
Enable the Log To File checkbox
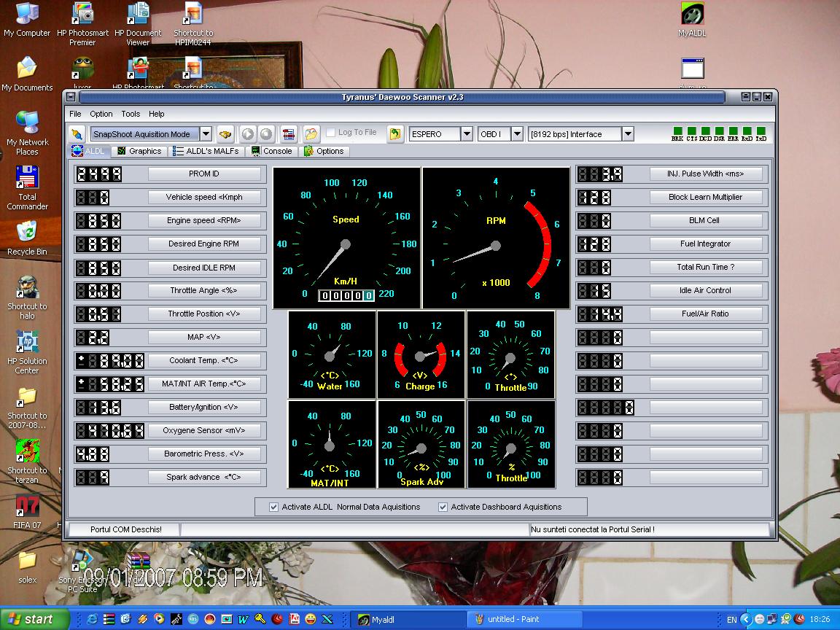tap(331, 133)
